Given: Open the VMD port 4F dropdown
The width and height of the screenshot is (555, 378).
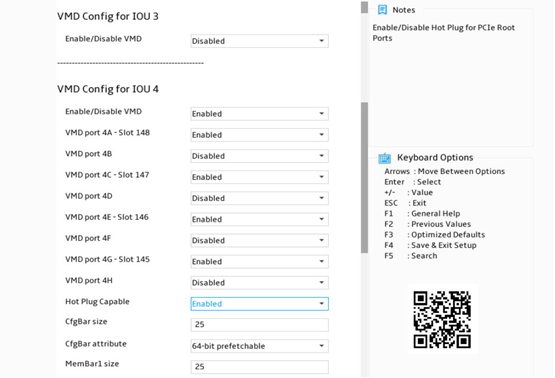Looking at the screenshot, I should point(259,240).
